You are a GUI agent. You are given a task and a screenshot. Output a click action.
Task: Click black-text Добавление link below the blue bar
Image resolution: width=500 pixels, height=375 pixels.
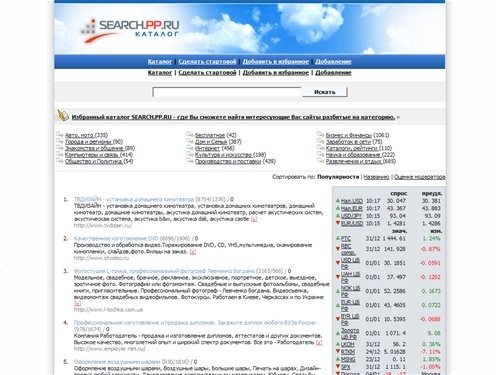[333, 73]
